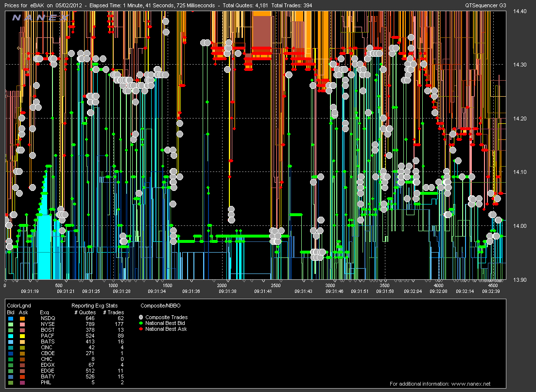Select the 09:31:41 time label
536x392 pixels.
[x=263, y=291]
